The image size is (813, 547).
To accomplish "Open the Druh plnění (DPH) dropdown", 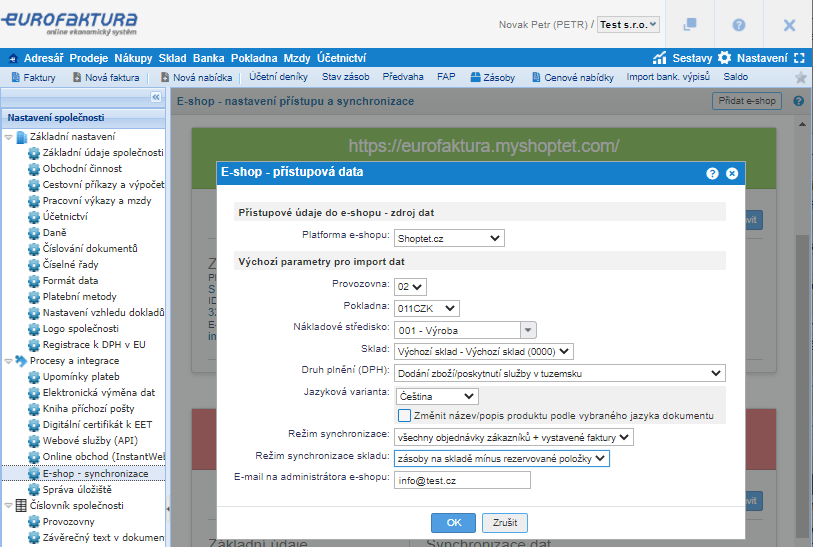I will click(x=560, y=373).
